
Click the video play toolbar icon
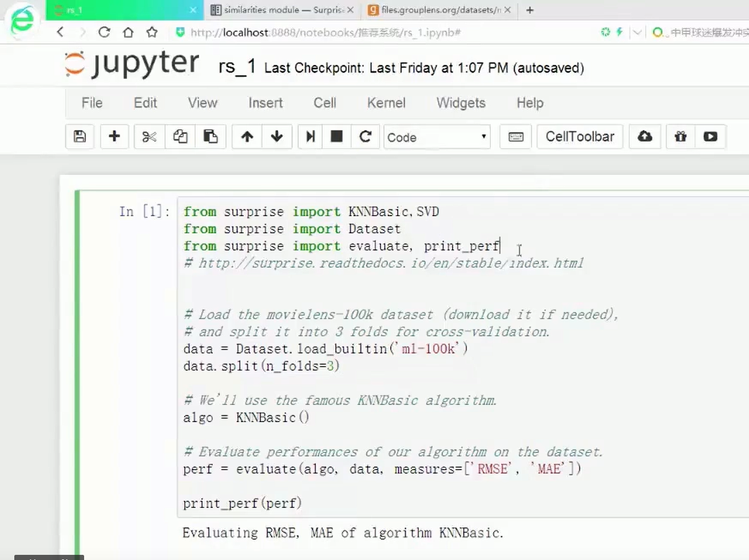(711, 137)
